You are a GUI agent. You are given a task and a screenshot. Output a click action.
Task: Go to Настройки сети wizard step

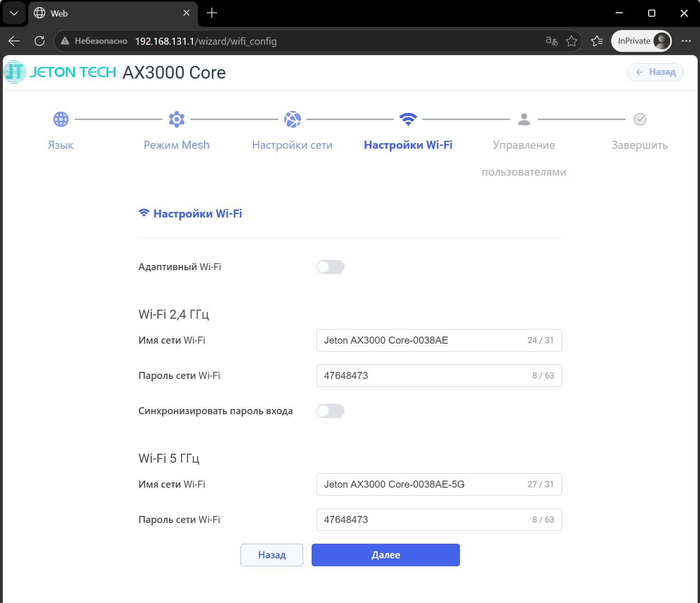(x=292, y=145)
